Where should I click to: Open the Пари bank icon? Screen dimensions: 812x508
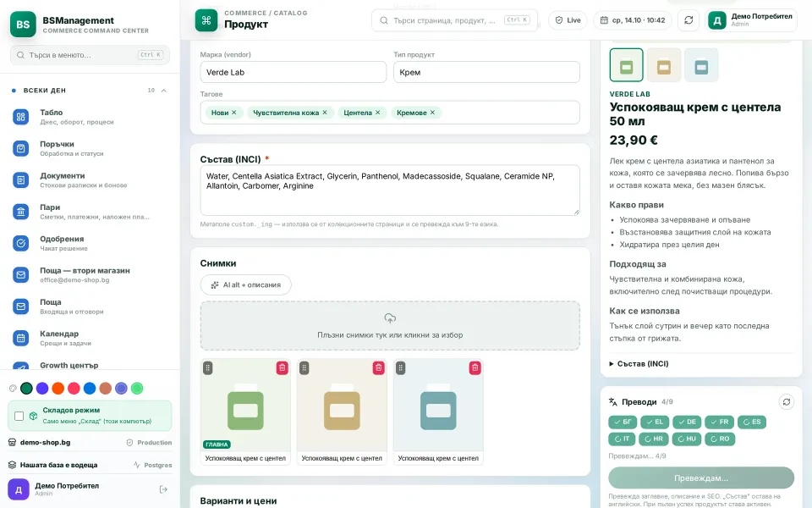[x=20, y=212]
